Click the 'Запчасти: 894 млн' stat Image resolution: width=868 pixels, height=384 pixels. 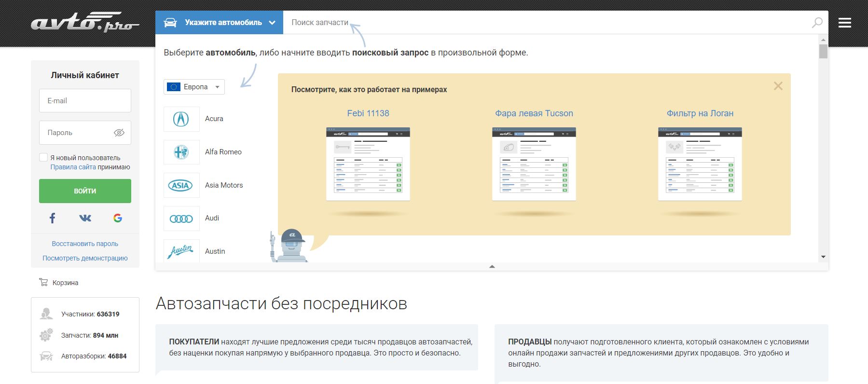90,335
